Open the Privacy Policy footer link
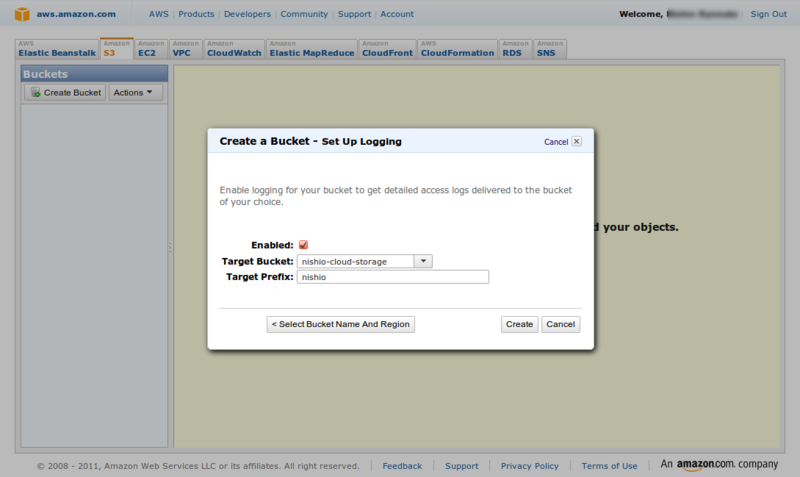Viewport: 800px width, 477px height. [x=530, y=466]
